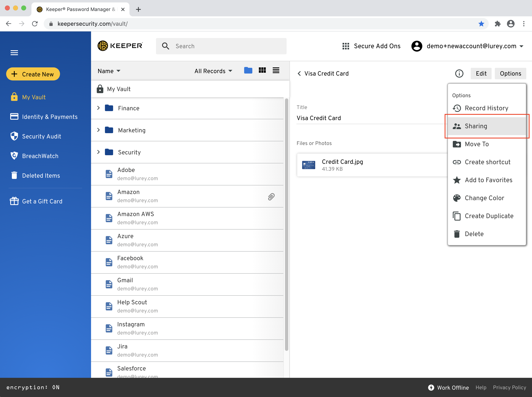Viewport: 532px width, 397px height.
Task: Click the Chrome profile icon
Action: point(511,23)
